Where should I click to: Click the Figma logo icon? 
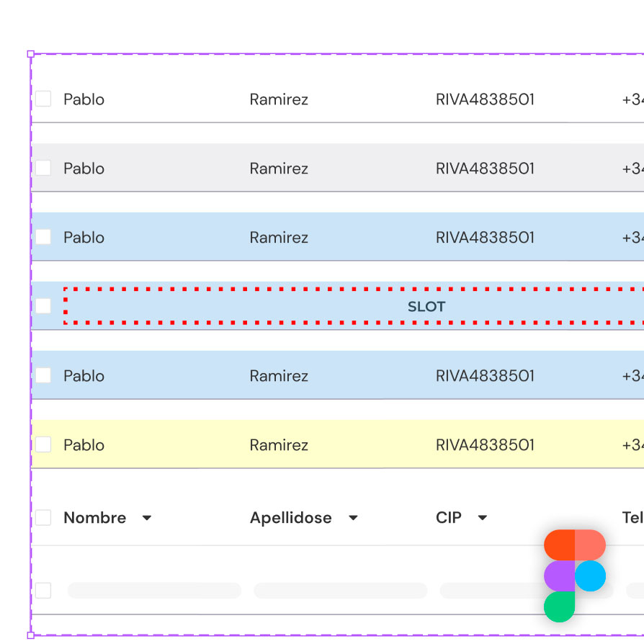click(x=574, y=575)
